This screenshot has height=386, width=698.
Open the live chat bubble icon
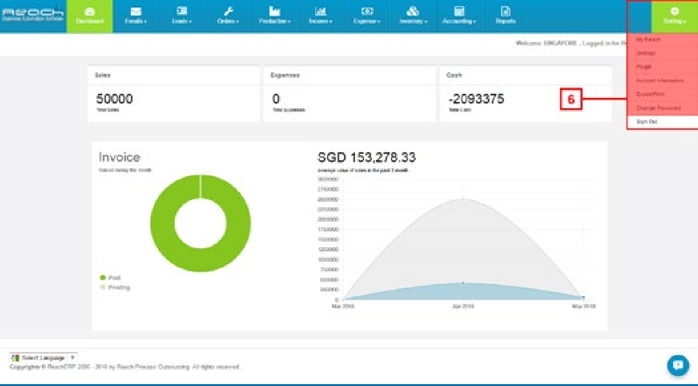click(678, 366)
